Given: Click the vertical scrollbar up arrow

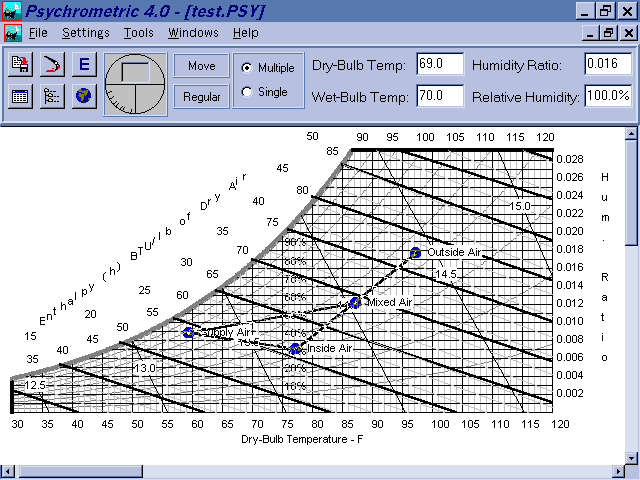Looking at the screenshot, I should [631, 133].
